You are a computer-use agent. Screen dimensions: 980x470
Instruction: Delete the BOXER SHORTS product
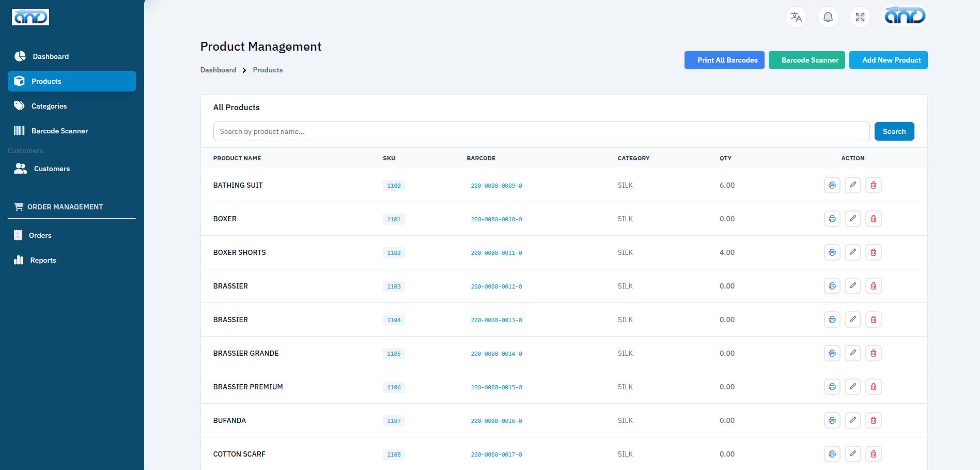(874, 252)
